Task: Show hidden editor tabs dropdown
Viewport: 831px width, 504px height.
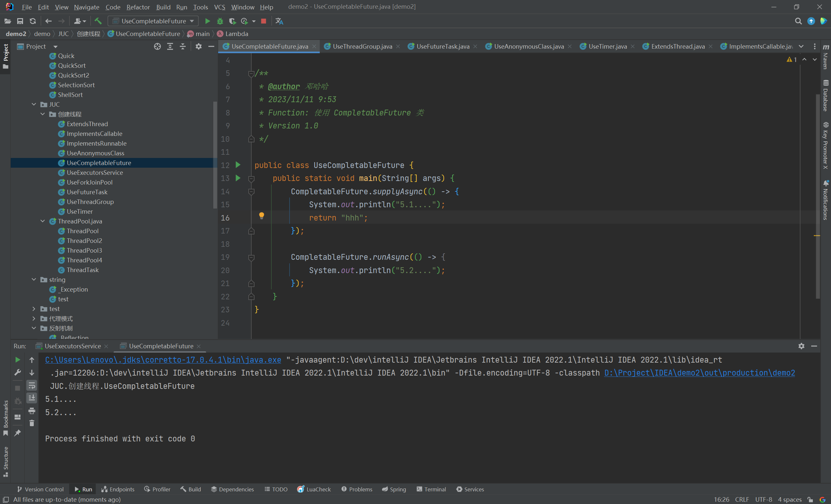Action: click(x=801, y=46)
